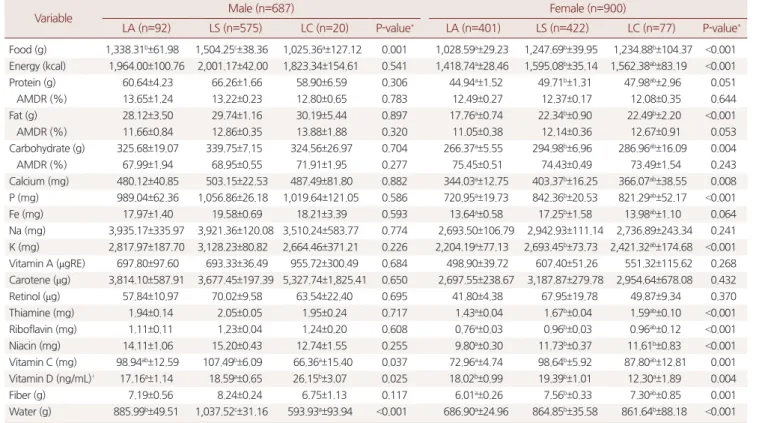Select the 'Niacin (mg)' row label
This screenshot has height=423, width=759.
tap(34, 346)
